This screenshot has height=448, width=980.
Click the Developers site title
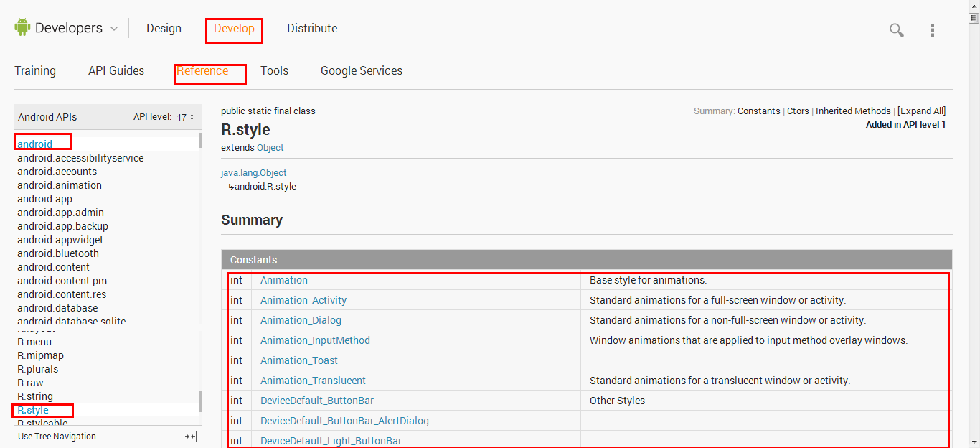click(x=69, y=28)
